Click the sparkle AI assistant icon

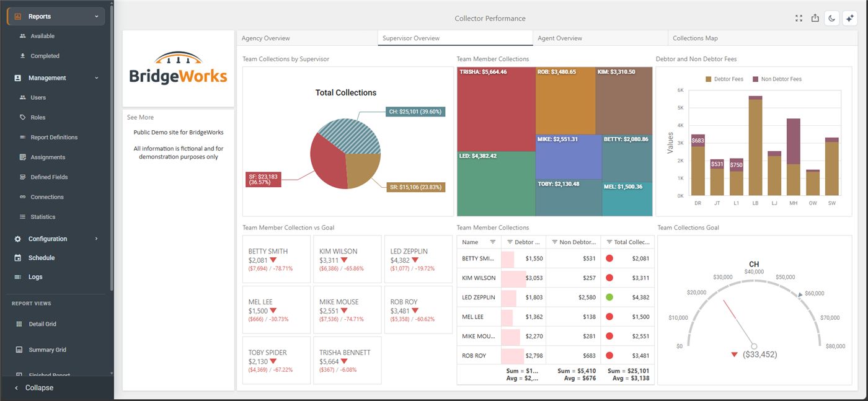(849, 19)
